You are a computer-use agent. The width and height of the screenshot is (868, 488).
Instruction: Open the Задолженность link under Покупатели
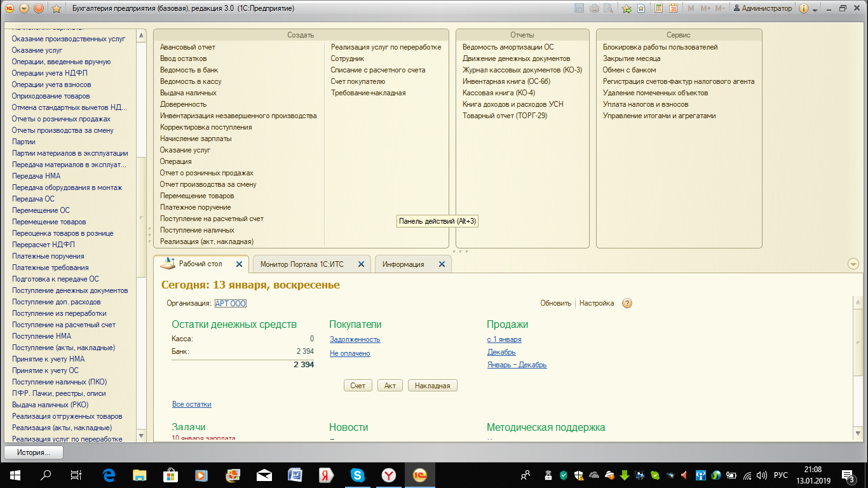coord(355,339)
